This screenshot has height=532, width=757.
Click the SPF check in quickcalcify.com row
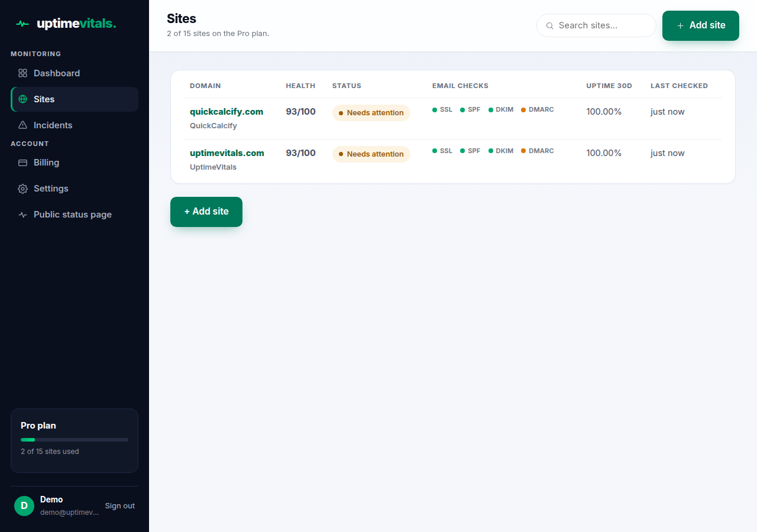point(470,110)
